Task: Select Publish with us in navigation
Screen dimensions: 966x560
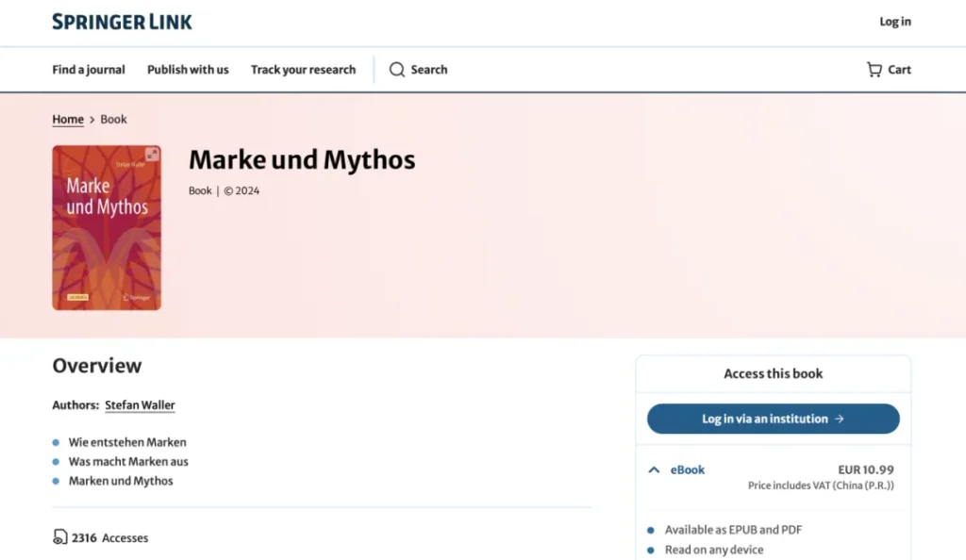Action: pos(188,70)
